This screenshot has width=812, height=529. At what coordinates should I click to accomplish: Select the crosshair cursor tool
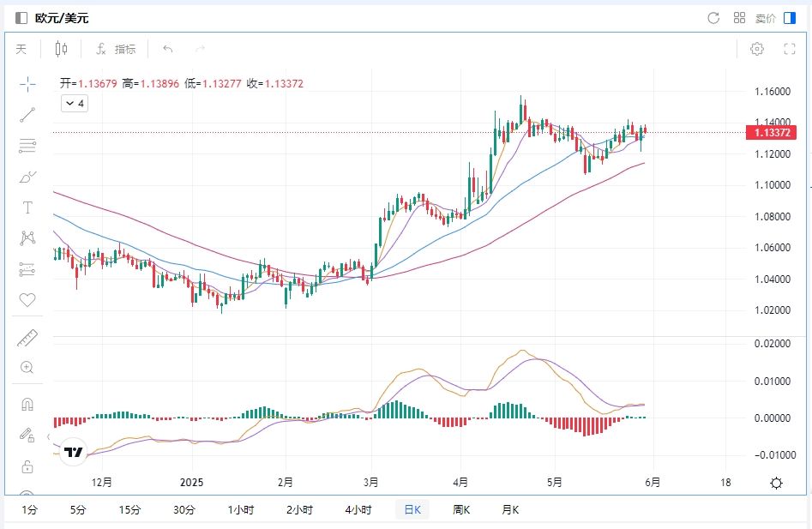coord(27,84)
